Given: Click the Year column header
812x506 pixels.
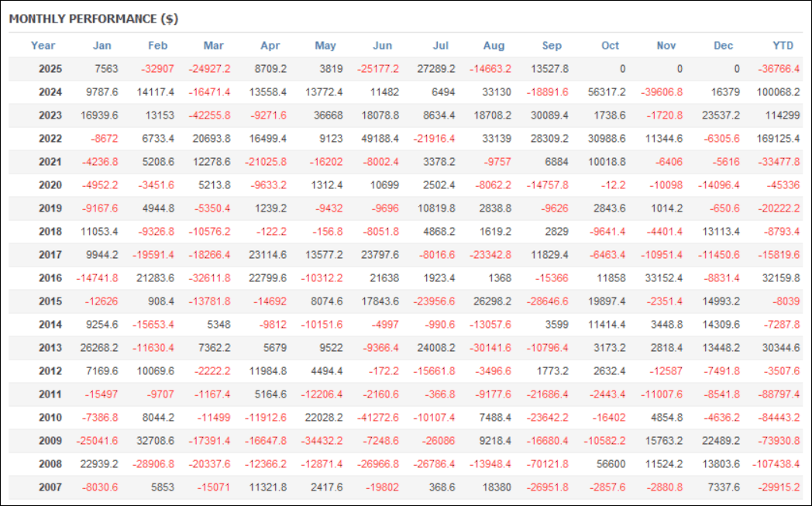Looking at the screenshot, I should (x=43, y=46).
